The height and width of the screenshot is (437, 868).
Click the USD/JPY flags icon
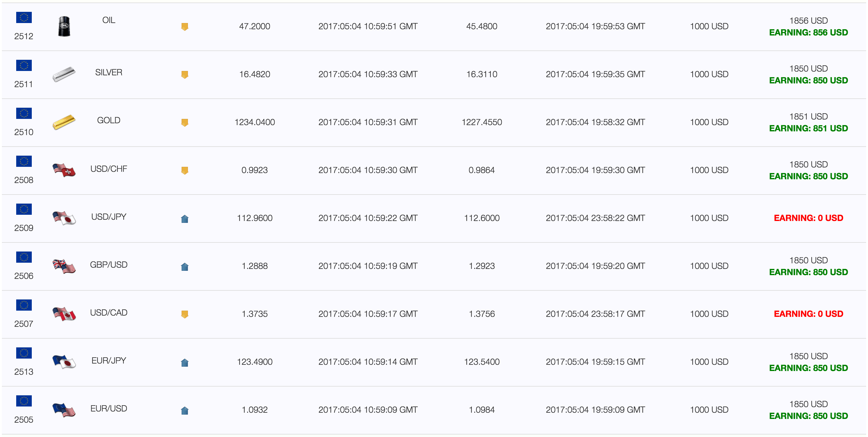pos(64,218)
